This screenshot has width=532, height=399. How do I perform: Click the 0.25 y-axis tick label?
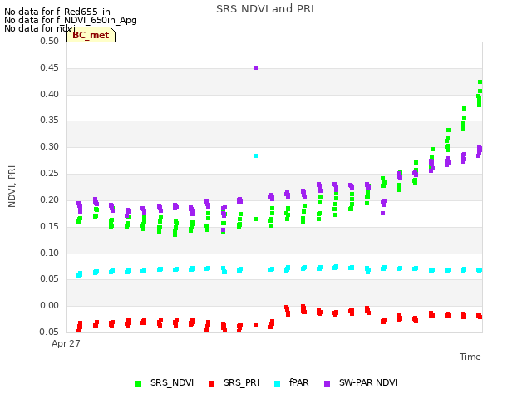pos(50,174)
